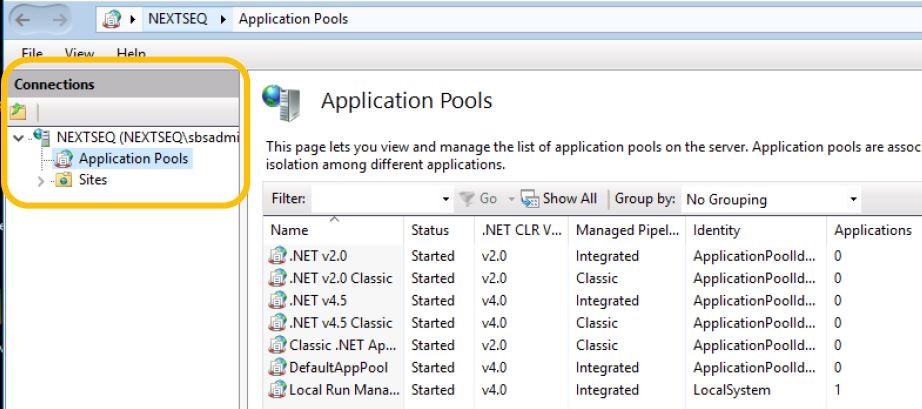Open the Group by No Grouping dropdown
The height and width of the screenshot is (409, 922).
click(853, 199)
